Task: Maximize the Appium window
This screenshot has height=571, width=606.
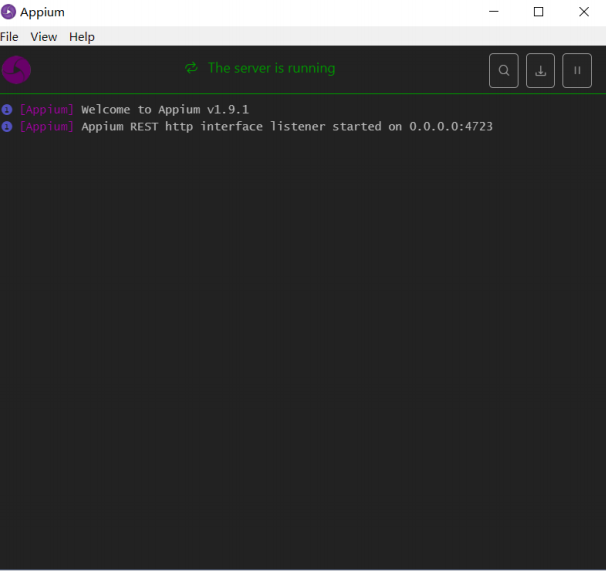Action: pos(538,12)
